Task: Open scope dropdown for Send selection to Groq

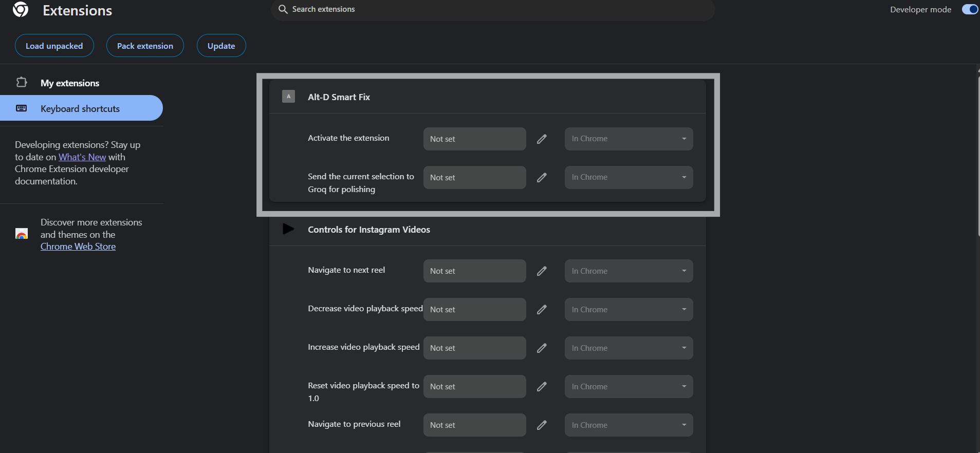Action: pos(628,177)
